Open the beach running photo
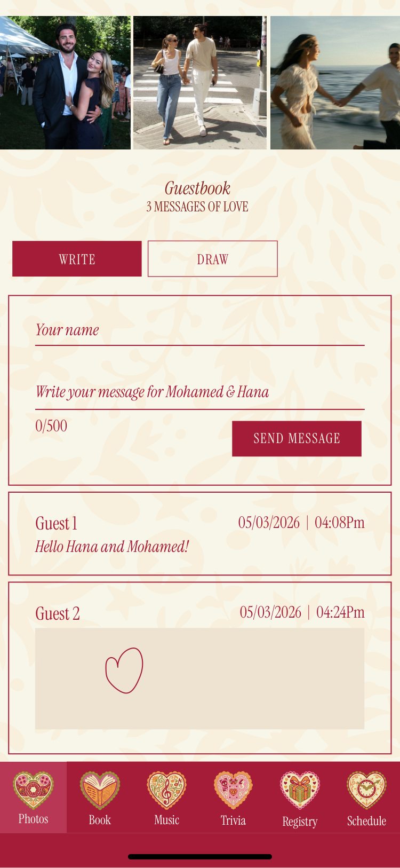This screenshot has width=400, height=868. click(x=335, y=83)
